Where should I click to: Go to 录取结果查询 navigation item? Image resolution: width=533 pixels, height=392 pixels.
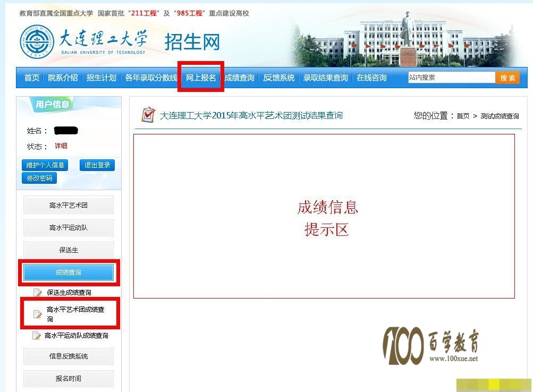326,78
